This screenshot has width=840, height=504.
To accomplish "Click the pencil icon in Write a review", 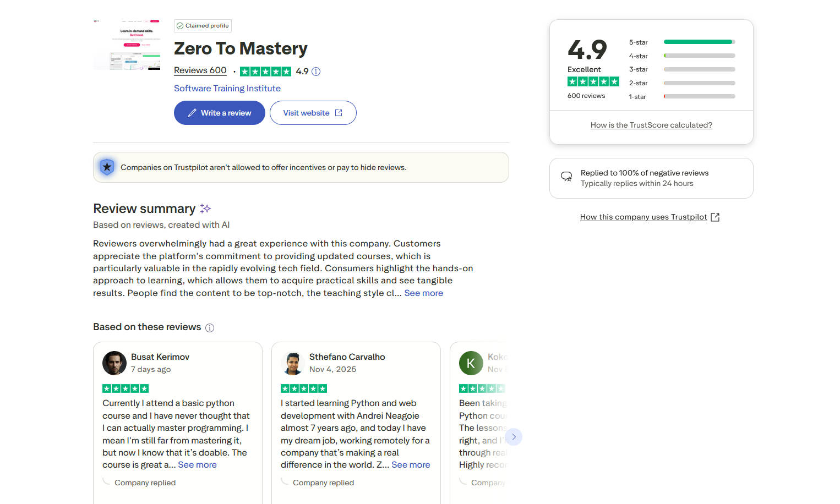I will (x=192, y=113).
